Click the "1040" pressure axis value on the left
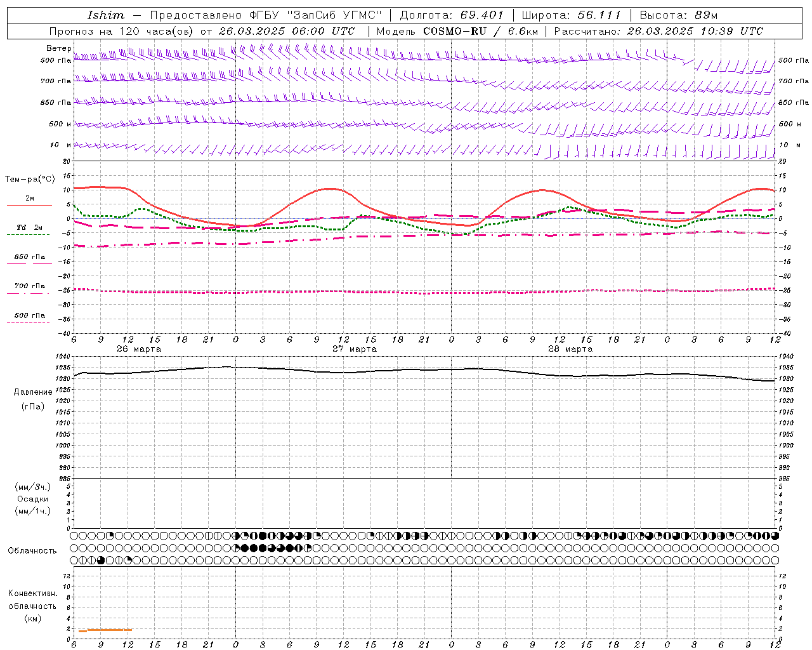 [64, 357]
